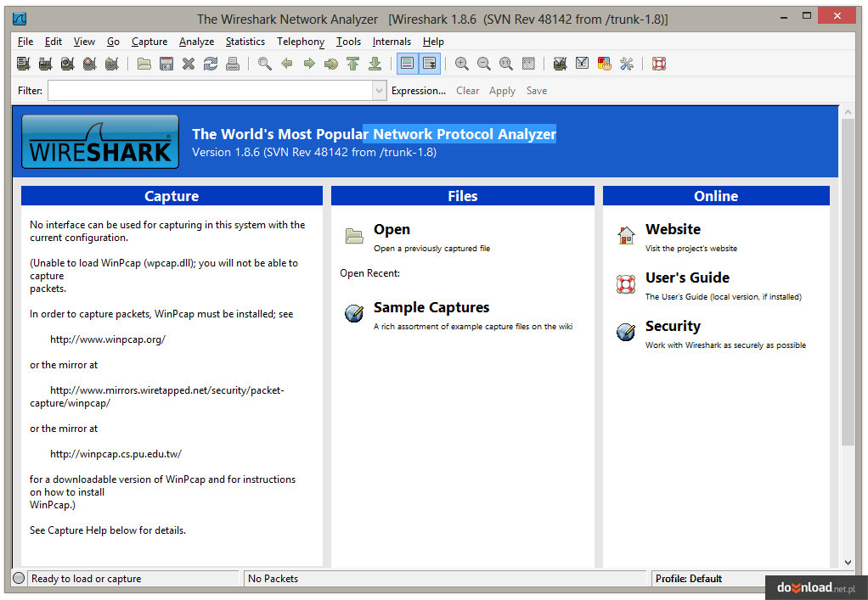Print packets using the printer toolbar icon
This screenshot has height=600, width=868.
click(233, 64)
